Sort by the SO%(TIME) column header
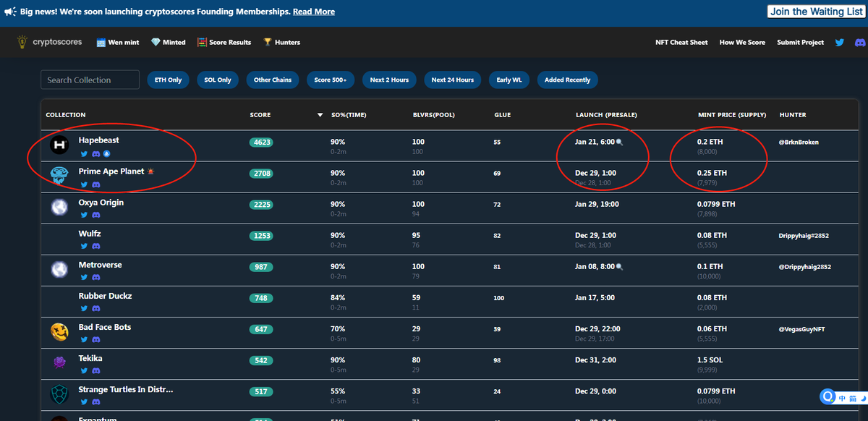 349,115
